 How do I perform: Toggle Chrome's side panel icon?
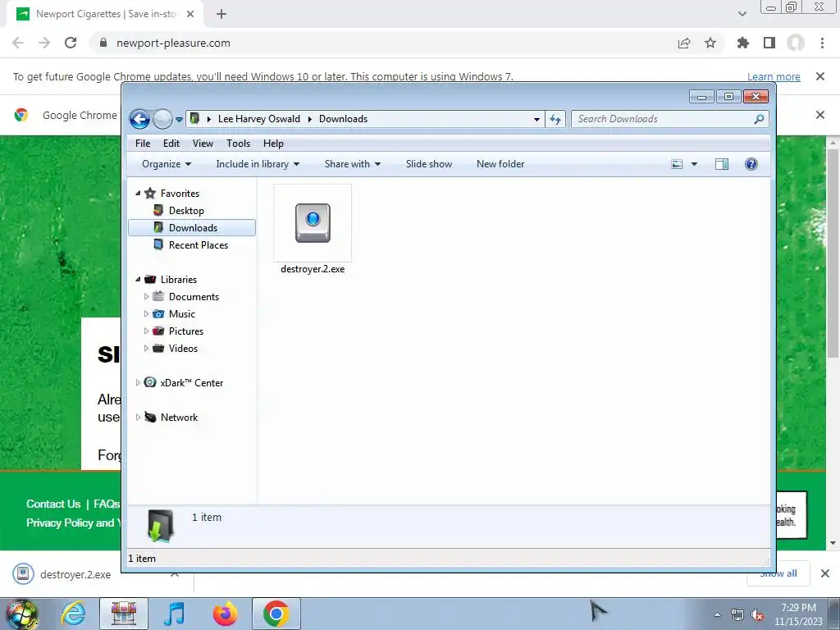[769, 43]
